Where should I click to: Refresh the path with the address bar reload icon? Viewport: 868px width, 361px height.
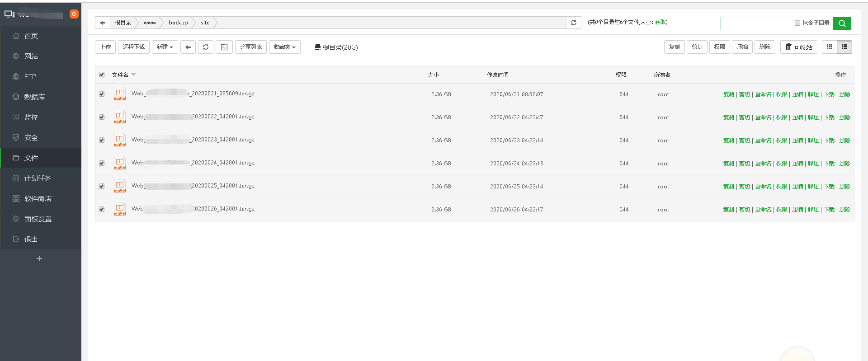tap(574, 23)
